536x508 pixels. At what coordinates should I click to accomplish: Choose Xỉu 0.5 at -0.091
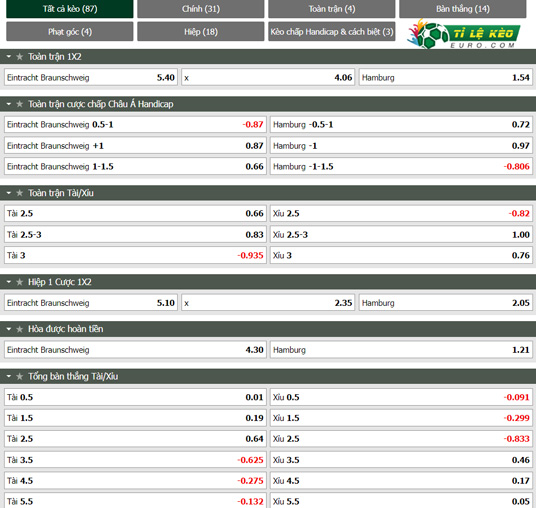401,397
